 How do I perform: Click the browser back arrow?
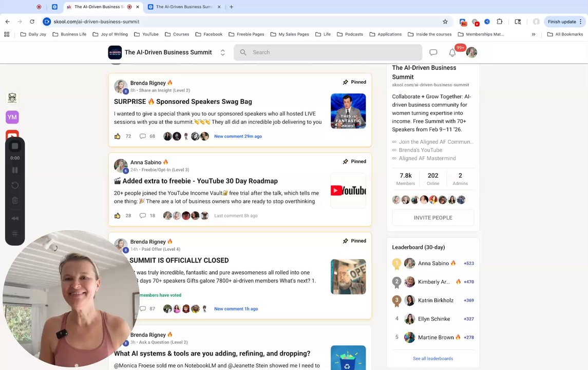(8, 22)
